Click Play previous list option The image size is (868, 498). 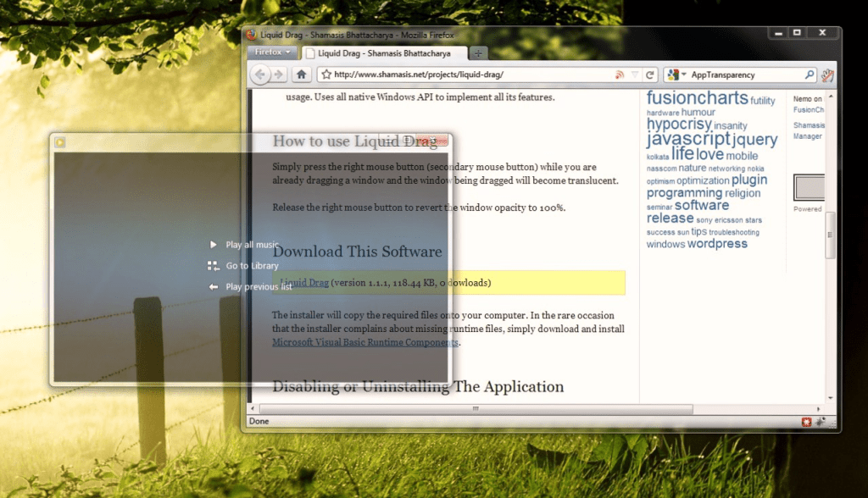pyautogui.click(x=258, y=287)
